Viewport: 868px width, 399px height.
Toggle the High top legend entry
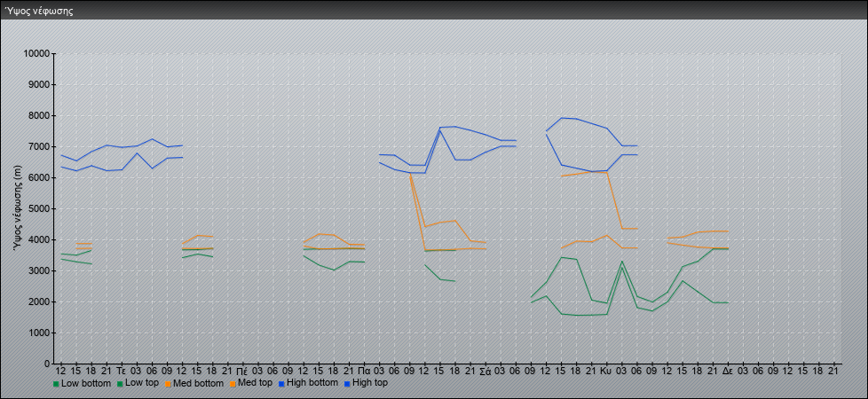(x=366, y=383)
